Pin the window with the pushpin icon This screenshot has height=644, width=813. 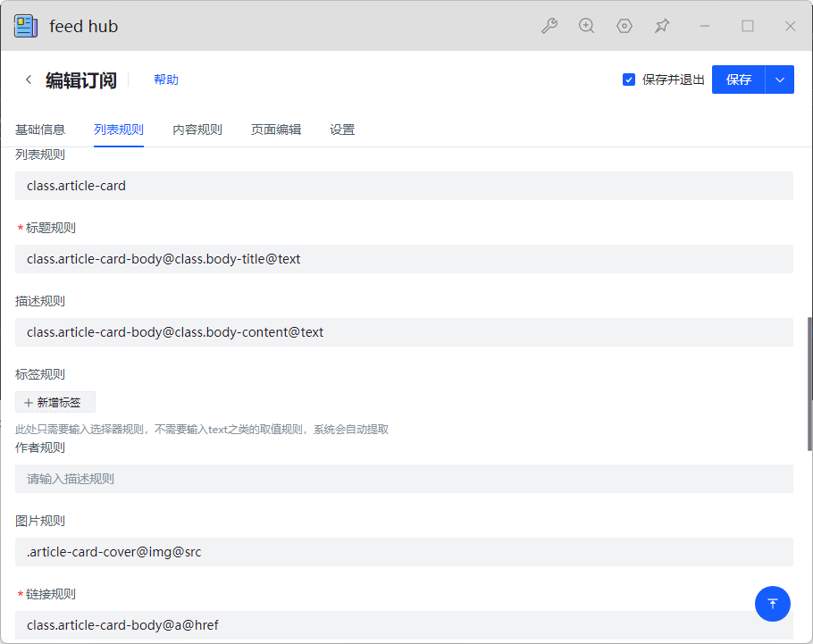(662, 26)
